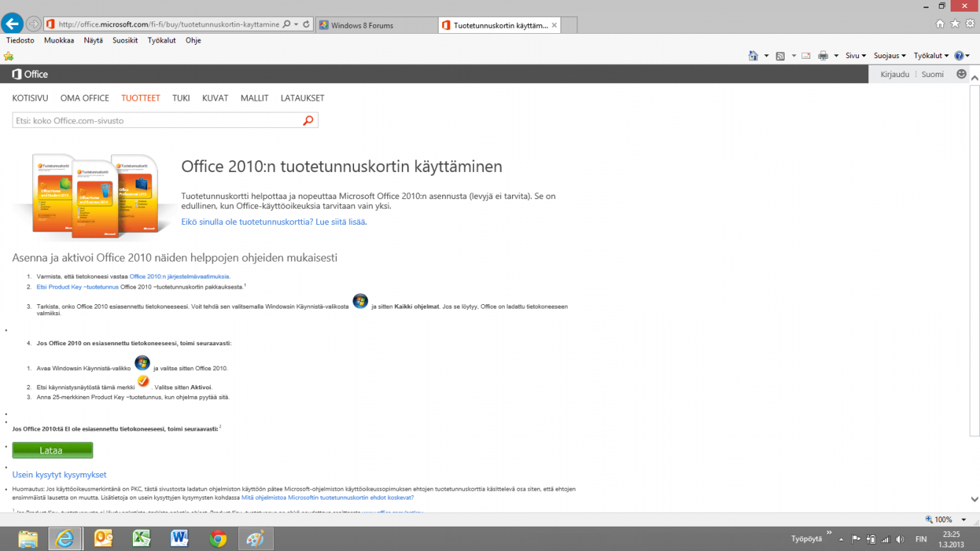Click Internet Explorer taskbar icon

65,539
